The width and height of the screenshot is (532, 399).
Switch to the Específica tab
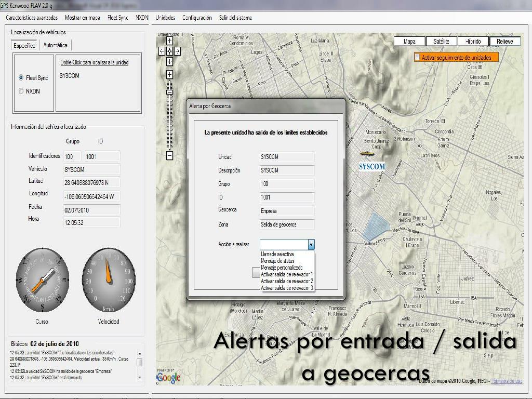coord(24,45)
